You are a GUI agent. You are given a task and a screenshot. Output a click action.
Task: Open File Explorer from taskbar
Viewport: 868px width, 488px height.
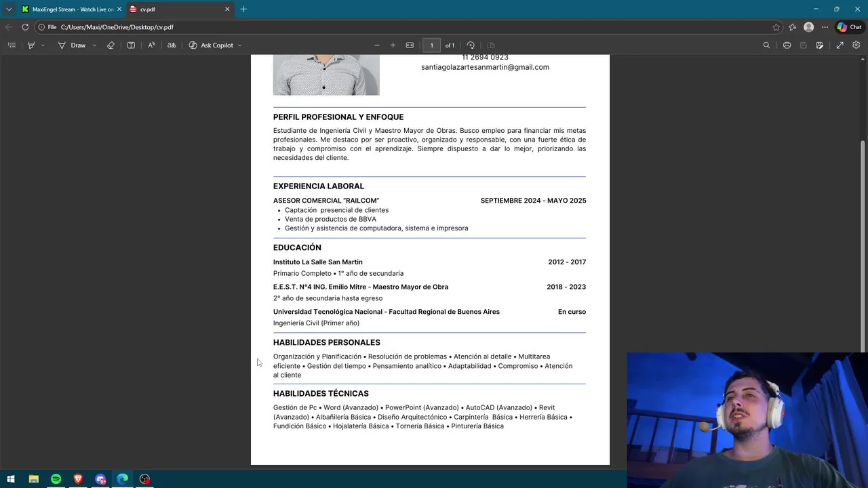tap(33, 479)
